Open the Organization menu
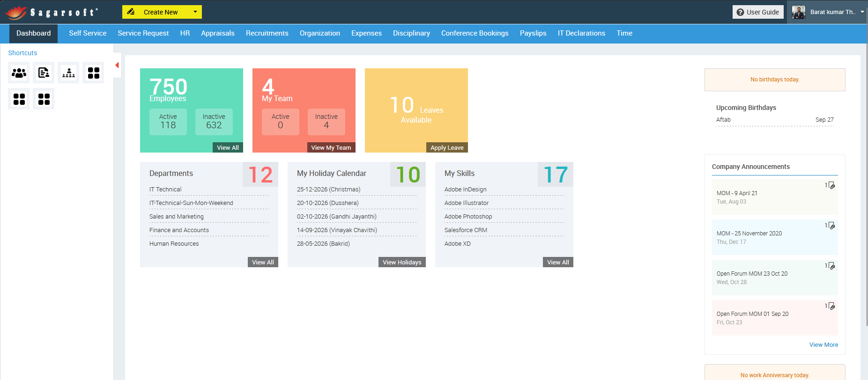The height and width of the screenshot is (380, 868). [320, 33]
